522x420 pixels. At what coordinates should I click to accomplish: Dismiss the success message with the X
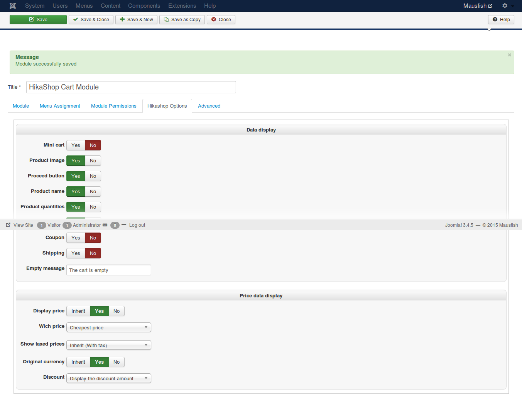pos(509,55)
